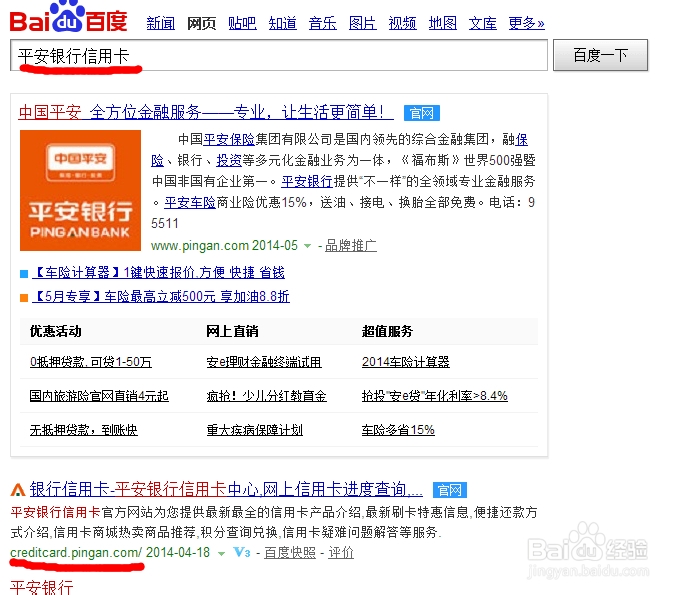
Task: Open the 平安银行 inline link in description
Action: [x=307, y=181]
